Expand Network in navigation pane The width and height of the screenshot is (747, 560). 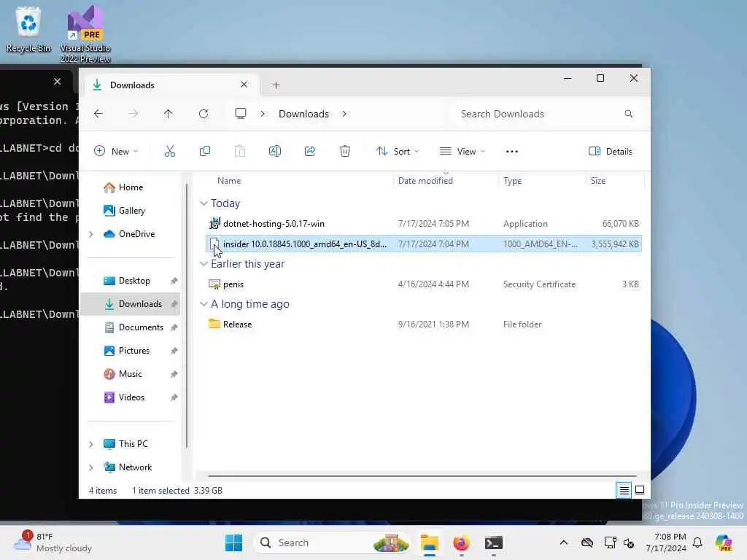(x=91, y=467)
